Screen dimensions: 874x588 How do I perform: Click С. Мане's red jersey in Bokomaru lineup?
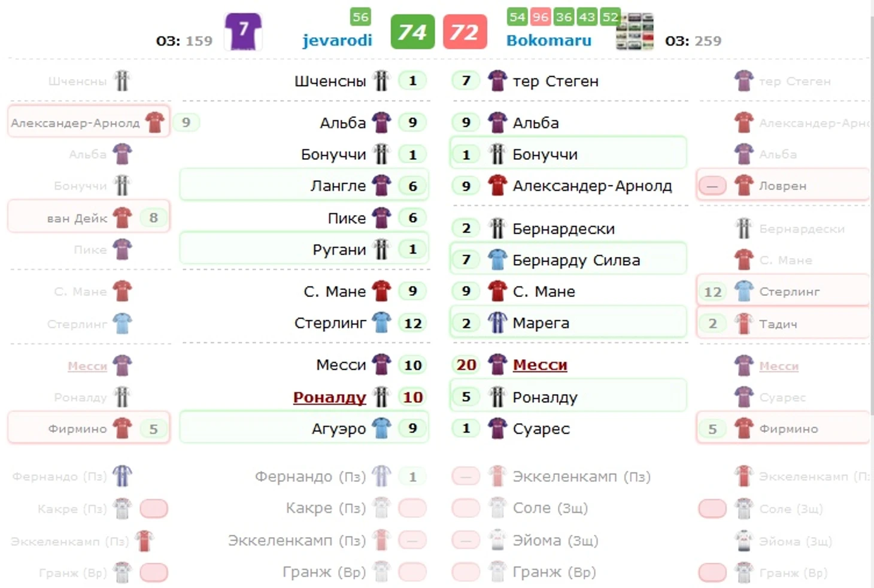[497, 291]
